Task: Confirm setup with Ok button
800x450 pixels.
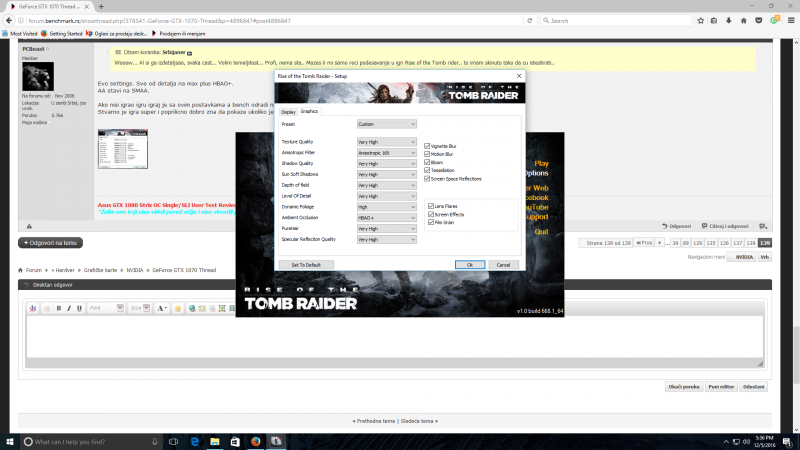Action: pyautogui.click(x=470, y=265)
